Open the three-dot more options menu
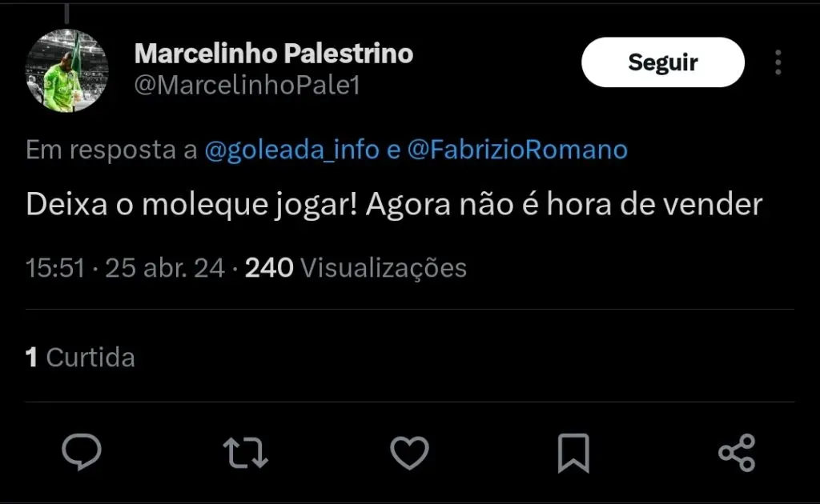820x504 pixels. [x=778, y=62]
